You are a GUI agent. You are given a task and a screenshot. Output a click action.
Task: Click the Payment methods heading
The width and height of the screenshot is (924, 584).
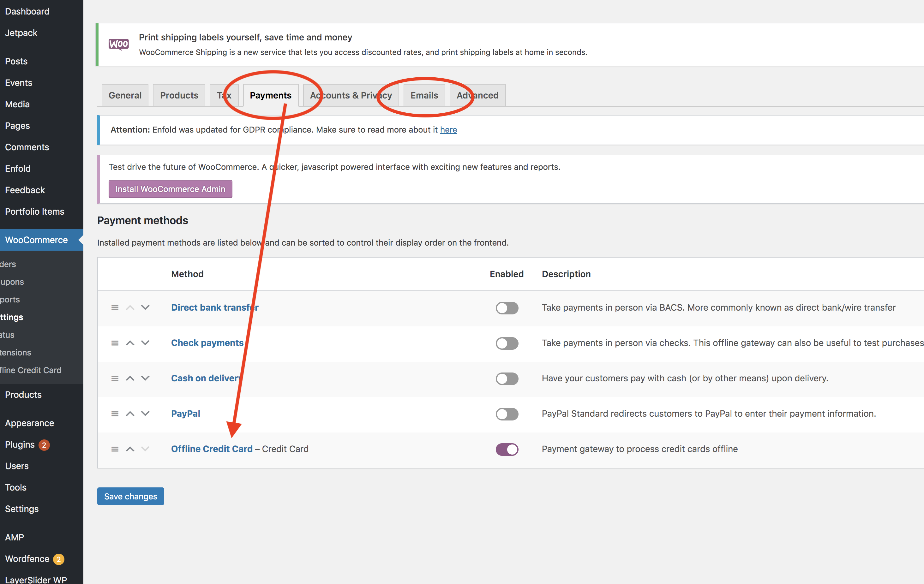pyautogui.click(x=143, y=220)
